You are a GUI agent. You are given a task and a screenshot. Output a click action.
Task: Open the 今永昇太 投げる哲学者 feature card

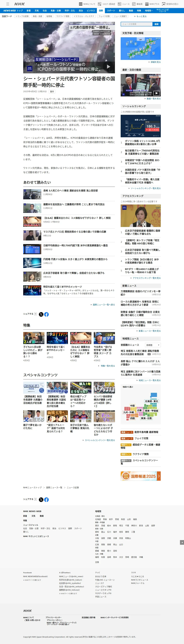click(x=104, y=347)
